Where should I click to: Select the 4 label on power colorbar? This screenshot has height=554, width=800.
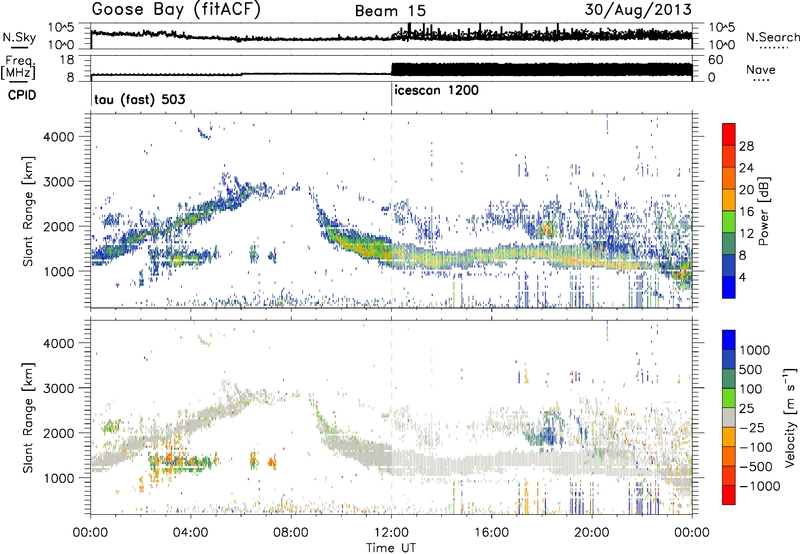tap(743, 277)
